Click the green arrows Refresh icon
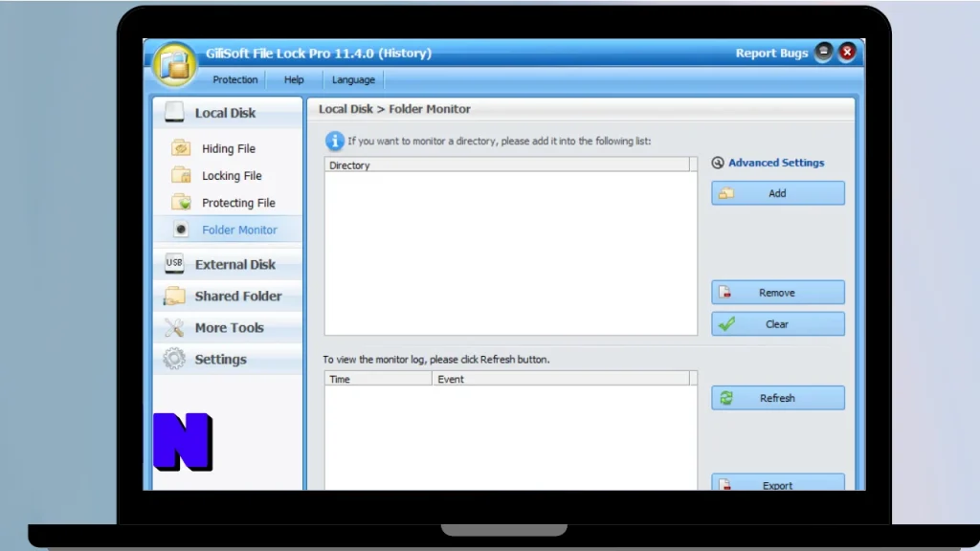This screenshot has height=551, width=980. 726,397
